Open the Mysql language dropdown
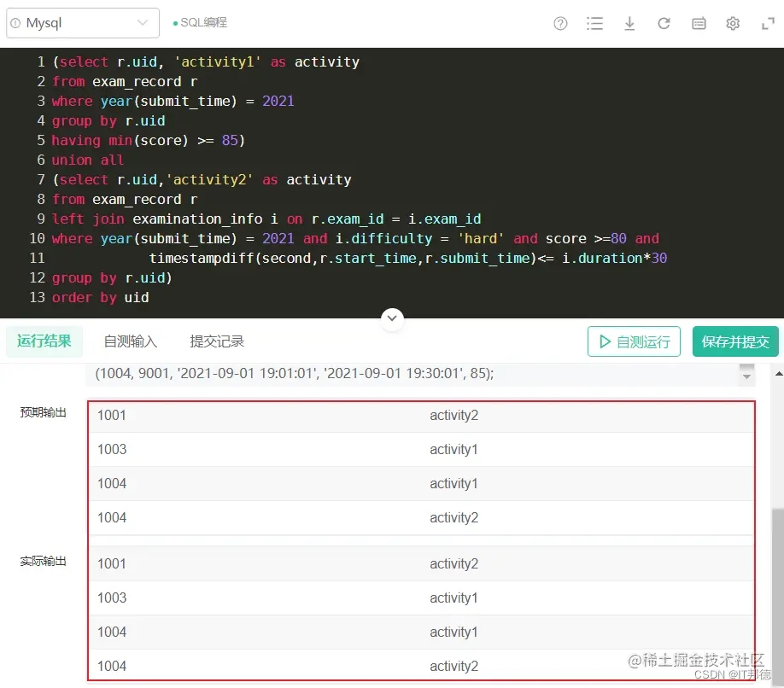 (83, 23)
